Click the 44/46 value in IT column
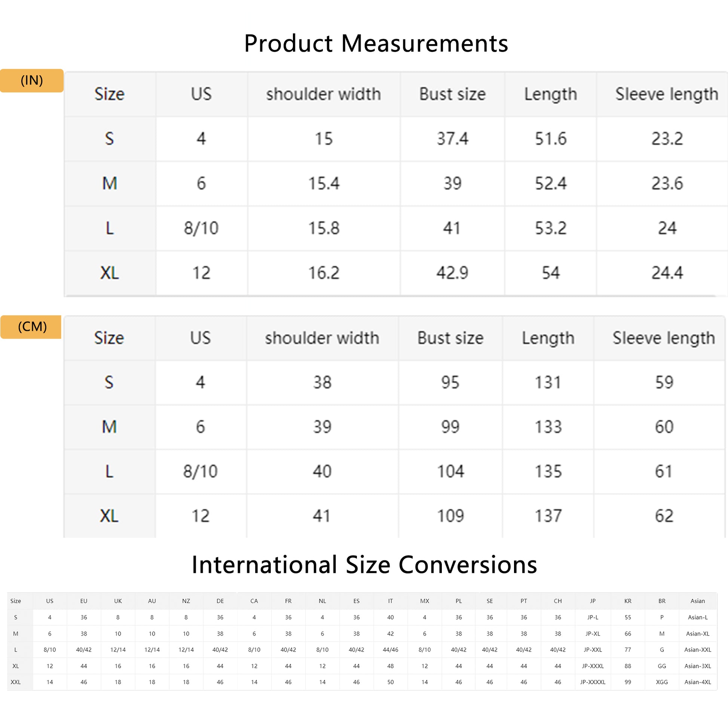The width and height of the screenshot is (728, 728). click(x=391, y=649)
